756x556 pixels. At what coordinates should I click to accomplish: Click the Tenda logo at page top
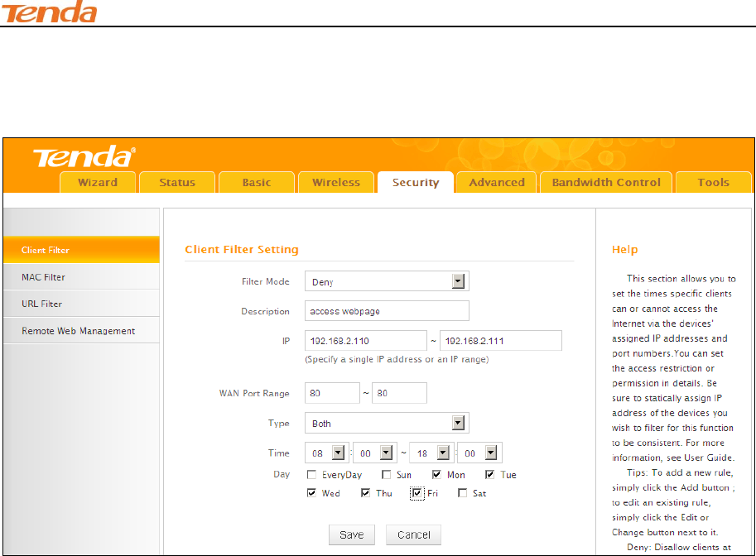pyautogui.click(x=49, y=12)
